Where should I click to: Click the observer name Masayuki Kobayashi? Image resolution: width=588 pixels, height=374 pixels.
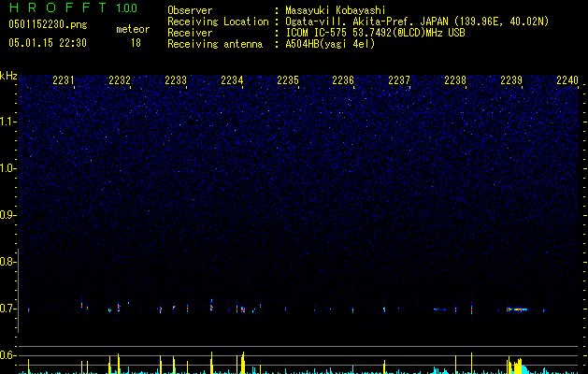336,10
